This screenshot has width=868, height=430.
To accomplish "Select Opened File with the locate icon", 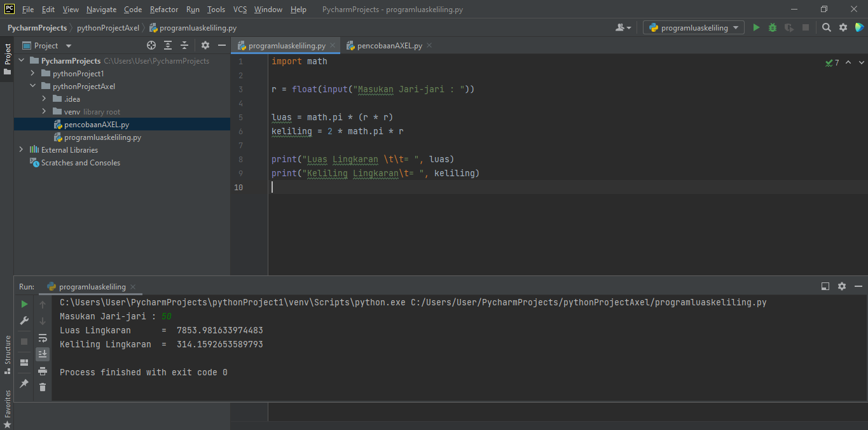I will (151, 45).
